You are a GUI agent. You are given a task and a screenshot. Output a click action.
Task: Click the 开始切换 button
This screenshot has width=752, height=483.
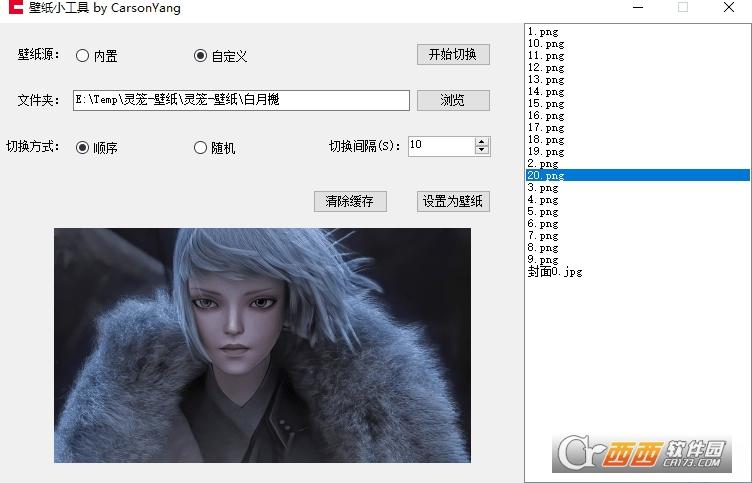453,54
